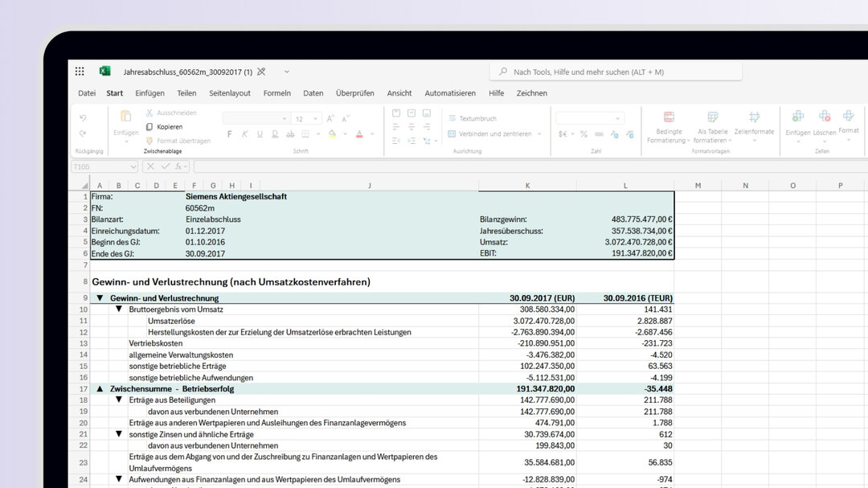Apply strikethrough formatting
868x488 pixels.
[x=290, y=134]
